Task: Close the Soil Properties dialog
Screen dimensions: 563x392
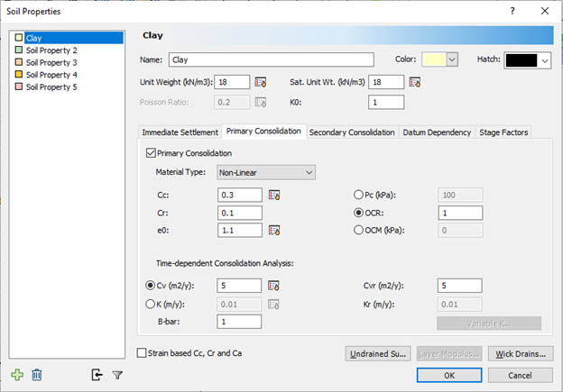Action: 545,11
